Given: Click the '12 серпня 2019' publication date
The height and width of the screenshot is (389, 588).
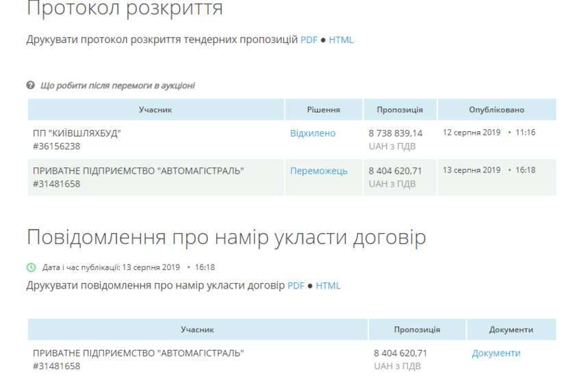Looking at the screenshot, I should [x=472, y=133].
